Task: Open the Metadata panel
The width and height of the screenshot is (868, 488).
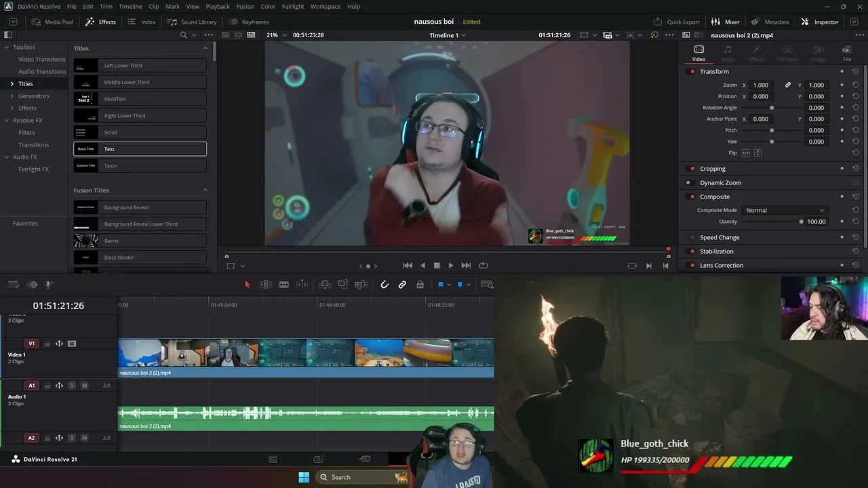Action: [x=770, y=22]
